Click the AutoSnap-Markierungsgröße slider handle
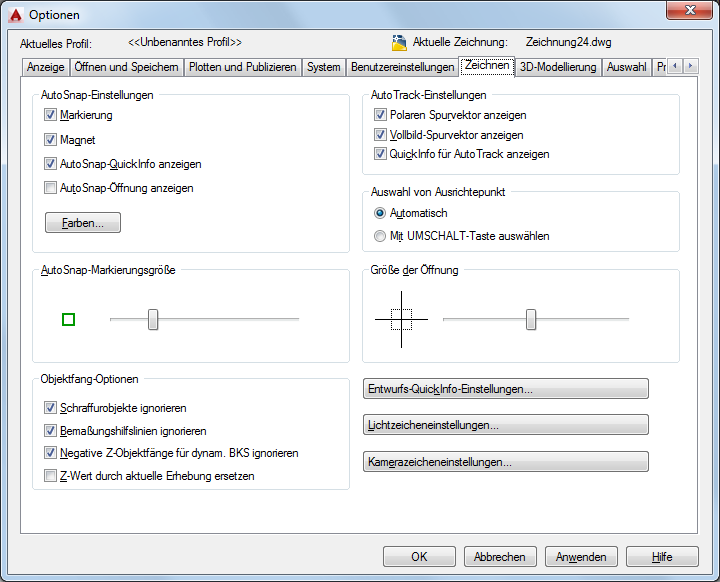The image size is (720, 582). tap(153, 319)
